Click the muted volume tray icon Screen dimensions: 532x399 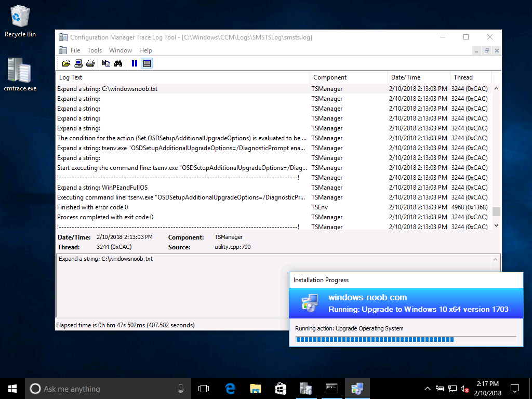(x=464, y=389)
